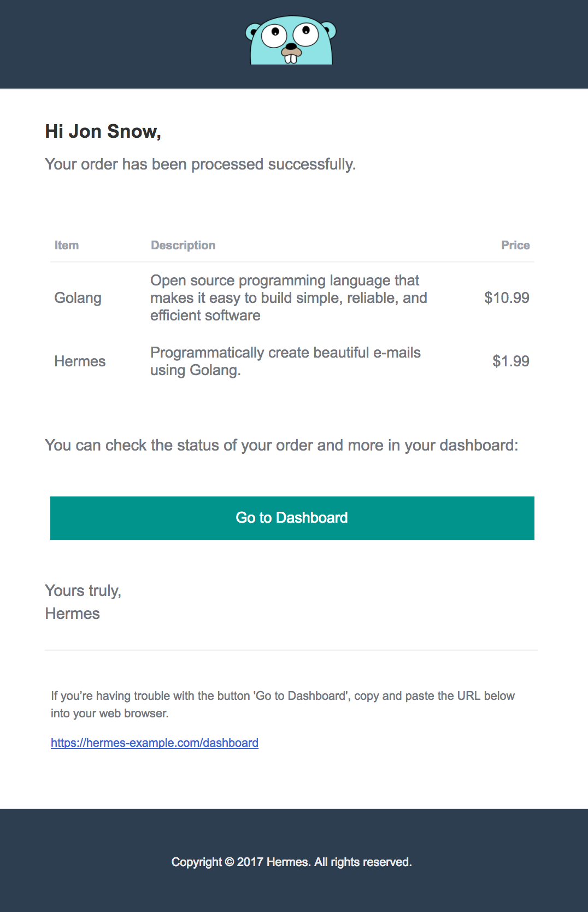This screenshot has width=588, height=912.
Task: Click the Yours truly sign-off
Action: [83, 591]
